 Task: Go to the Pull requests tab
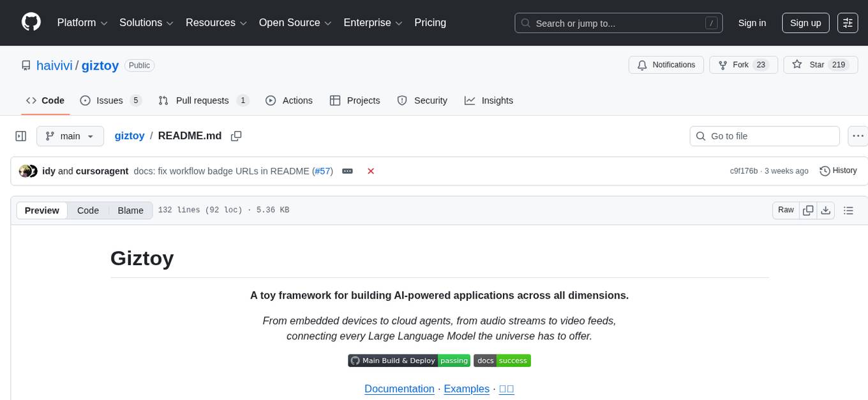(203, 100)
